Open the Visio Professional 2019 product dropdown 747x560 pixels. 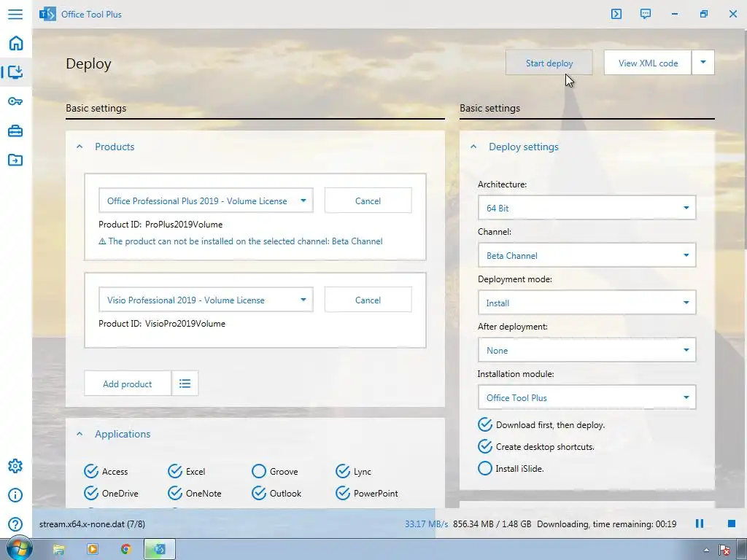206,300
